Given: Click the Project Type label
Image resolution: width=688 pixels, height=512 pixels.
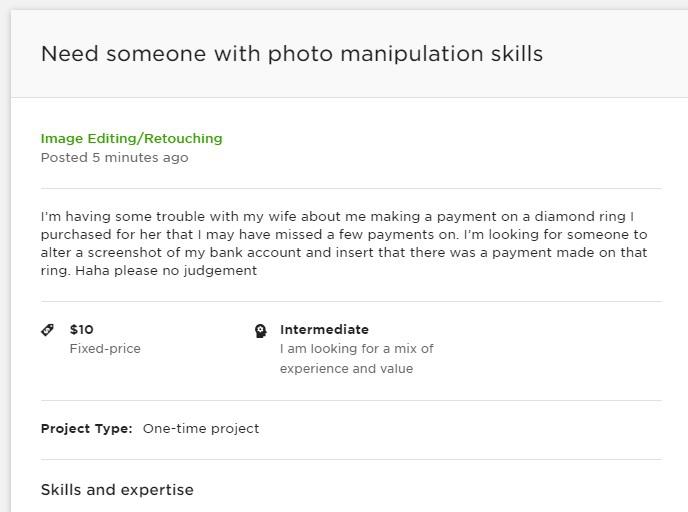Looking at the screenshot, I should pos(86,428).
